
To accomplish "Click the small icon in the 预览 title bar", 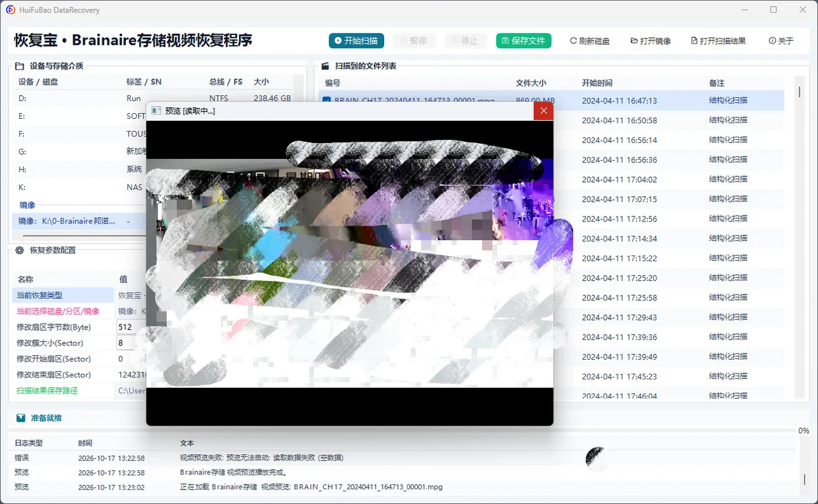I will (156, 111).
